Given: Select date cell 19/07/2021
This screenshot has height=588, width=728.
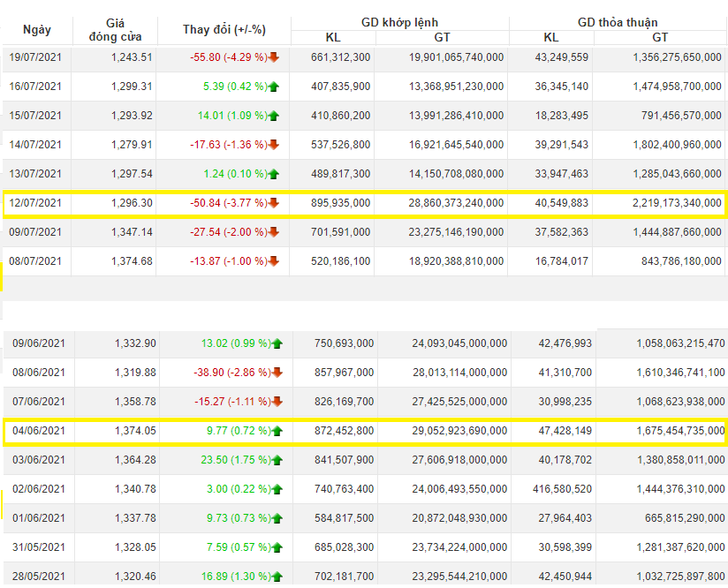Looking at the screenshot, I should (35, 57).
